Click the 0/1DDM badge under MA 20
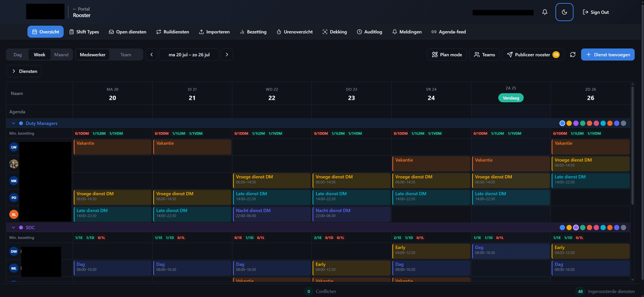 (82, 133)
